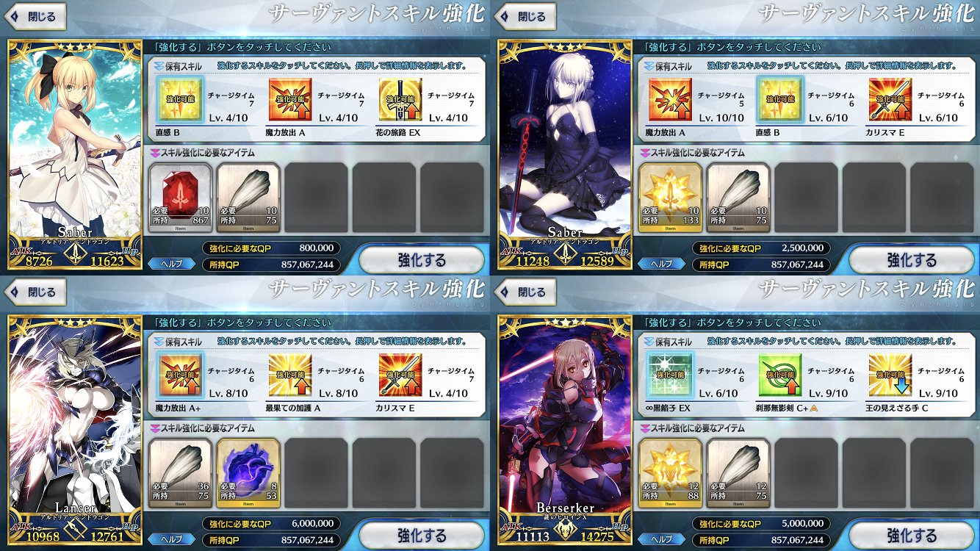The height and width of the screenshot is (551, 980).
Task: Select white-dress Saber's 直感 B skill
Action: click(179, 100)
